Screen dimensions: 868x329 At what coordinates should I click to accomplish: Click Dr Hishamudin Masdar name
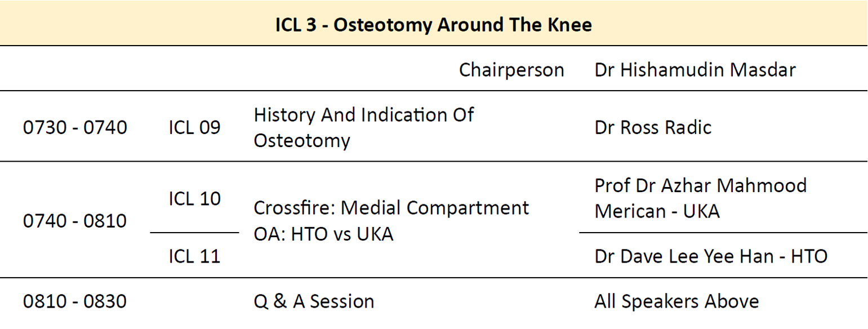click(x=695, y=70)
